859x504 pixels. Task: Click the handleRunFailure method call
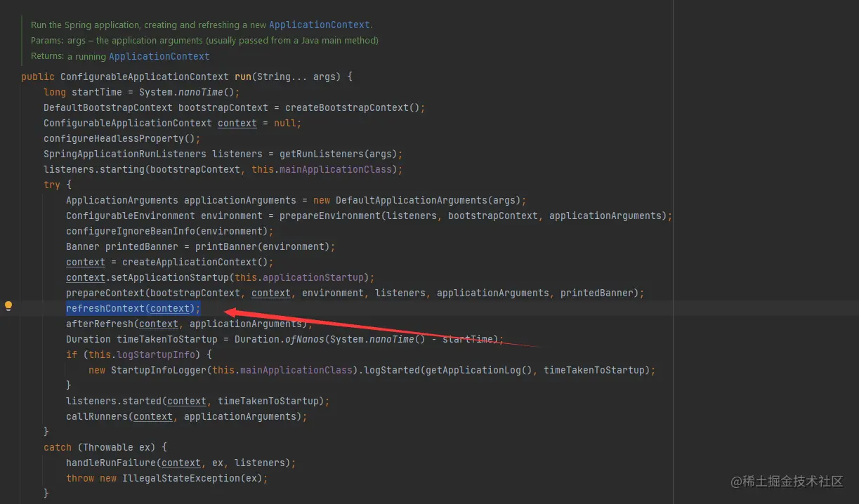111,463
